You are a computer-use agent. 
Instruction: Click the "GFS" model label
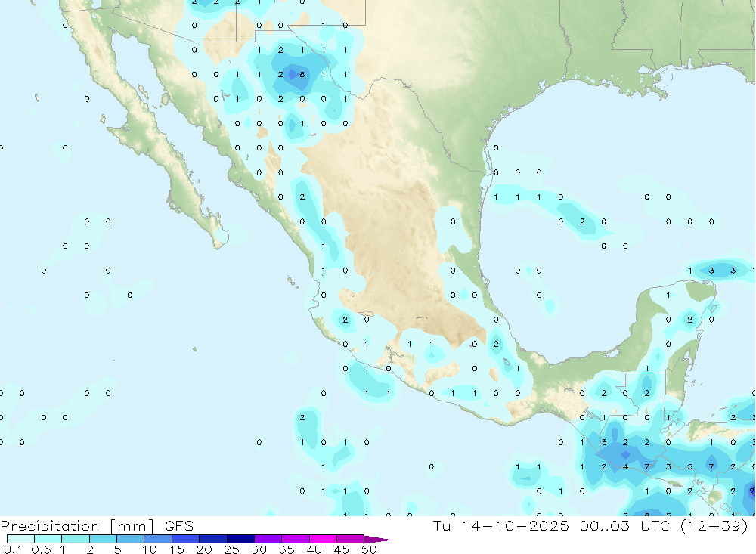tap(179, 525)
